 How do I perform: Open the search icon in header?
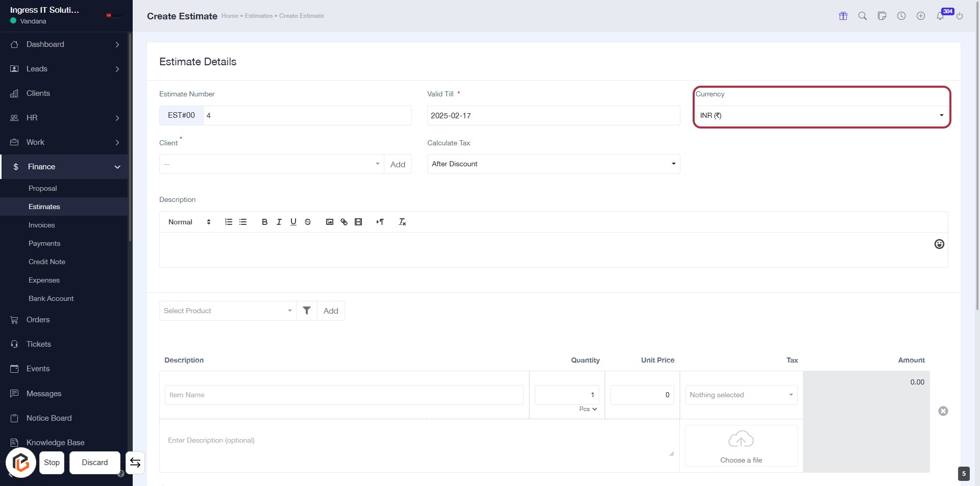click(x=862, y=16)
